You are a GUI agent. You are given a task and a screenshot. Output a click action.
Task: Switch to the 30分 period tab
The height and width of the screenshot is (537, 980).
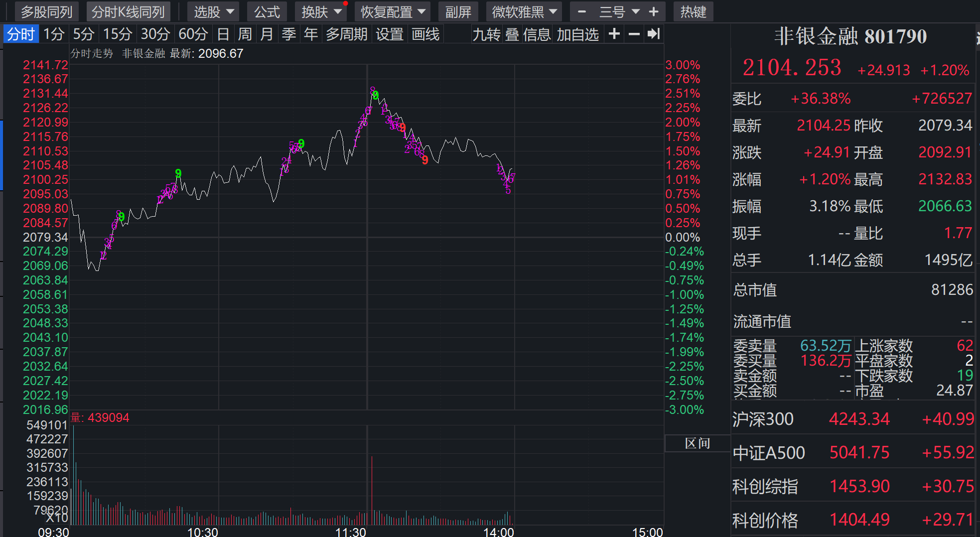[x=155, y=34]
